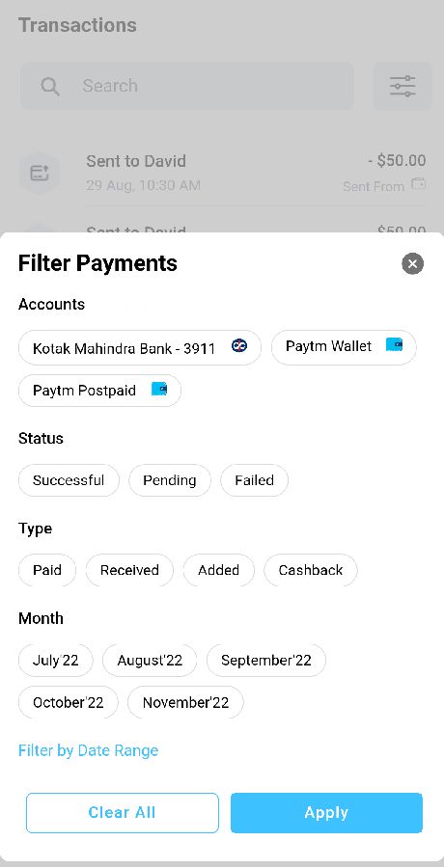The image size is (444, 868).
Task: Open the filter sliders icon
Action: 402,86
